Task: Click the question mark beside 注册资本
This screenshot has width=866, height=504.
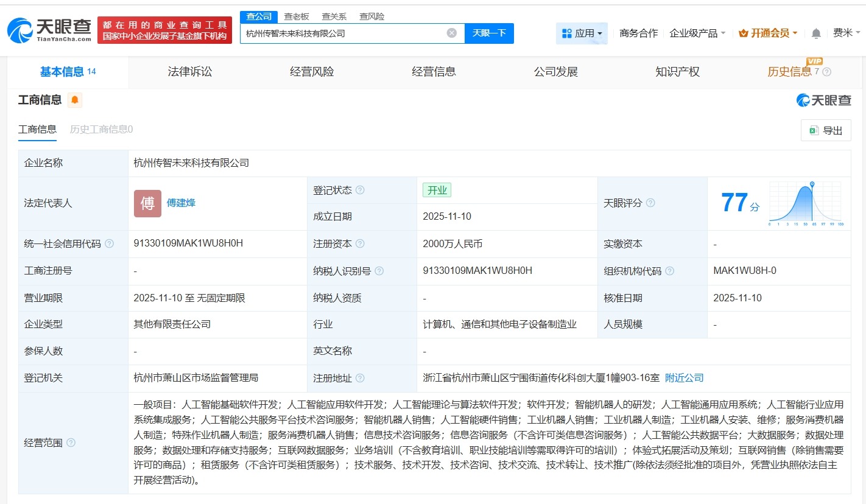Action: click(359, 243)
